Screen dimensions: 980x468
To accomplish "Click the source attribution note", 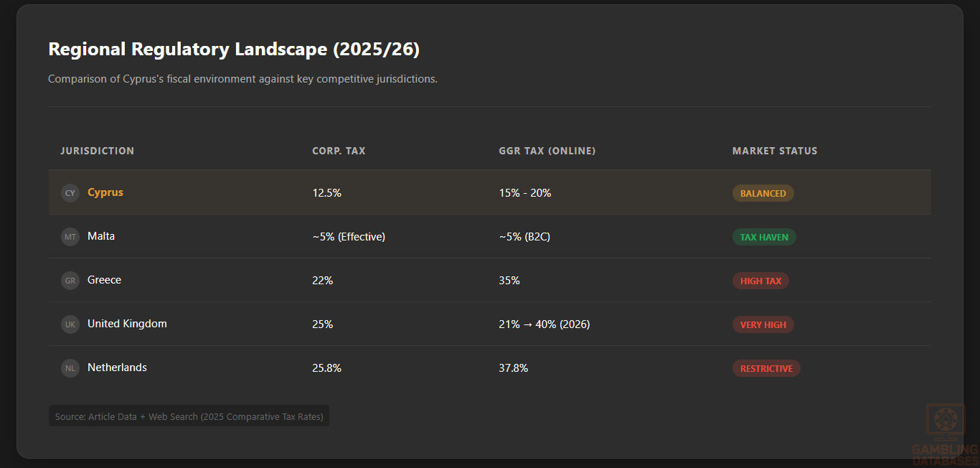I will (189, 416).
